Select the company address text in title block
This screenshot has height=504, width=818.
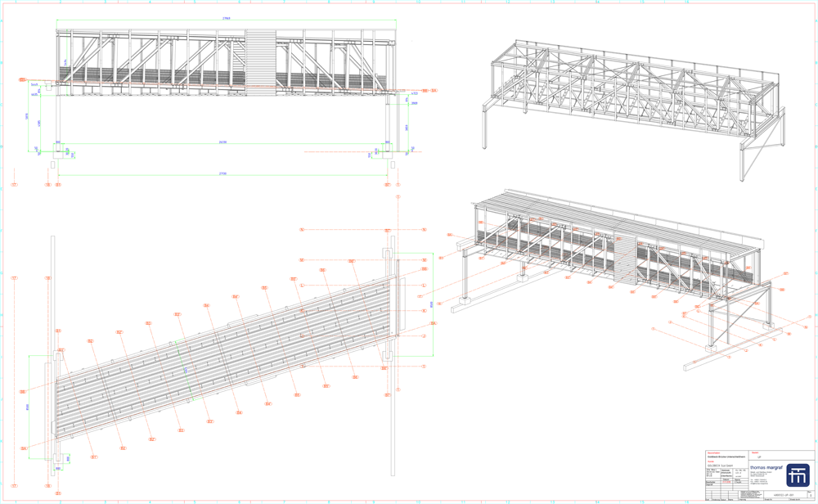[756, 473]
